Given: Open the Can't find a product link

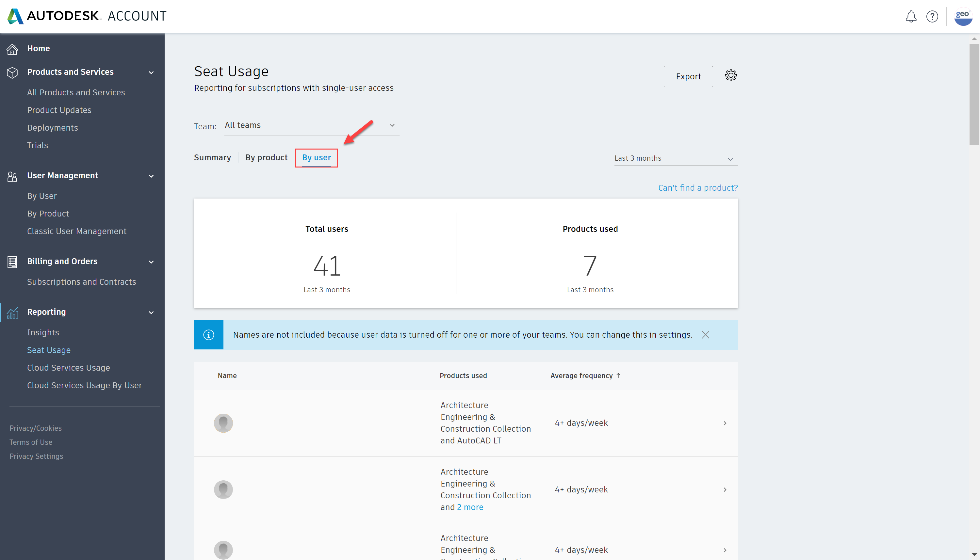Looking at the screenshot, I should pyautogui.click(x=697, y=188).
